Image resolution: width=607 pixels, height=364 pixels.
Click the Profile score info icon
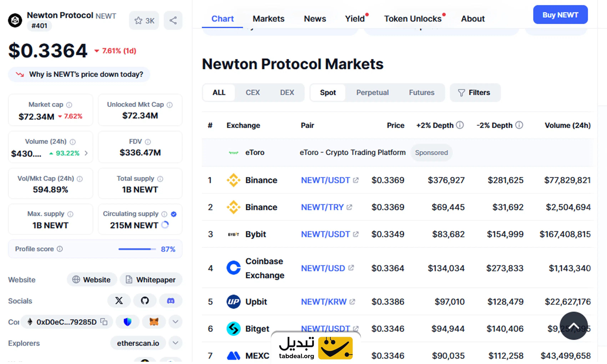tap(60, 249)
